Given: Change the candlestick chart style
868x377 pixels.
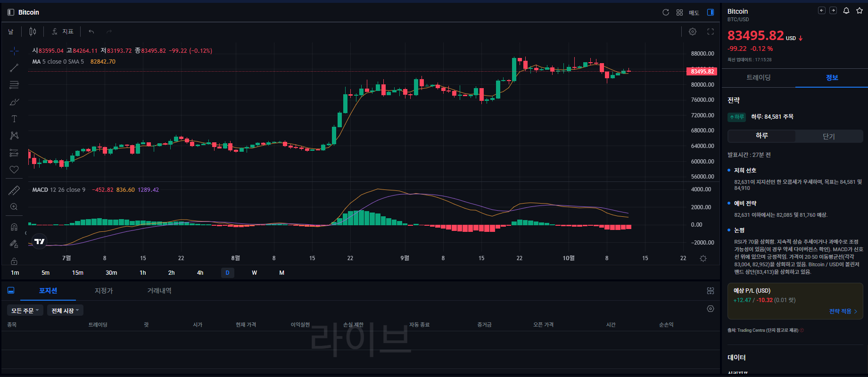Looking at the screenshot, I should (33, 32).
